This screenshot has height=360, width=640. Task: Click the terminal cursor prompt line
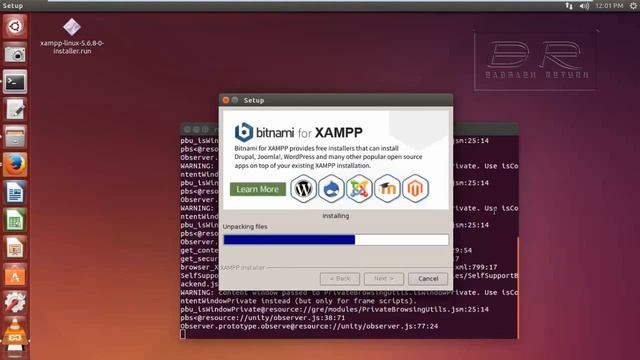click(x=183, y=334)
